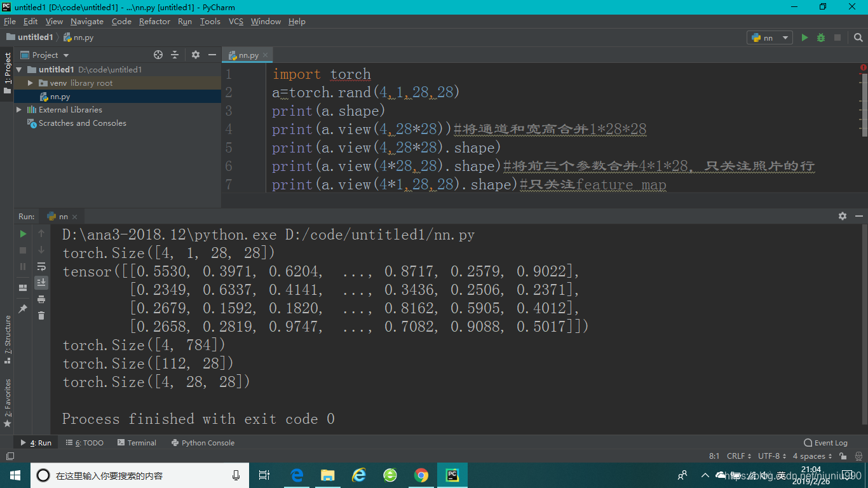Click the green Debug bug icon
Viewport: 868px width, 488px height.
coord(821,37)
